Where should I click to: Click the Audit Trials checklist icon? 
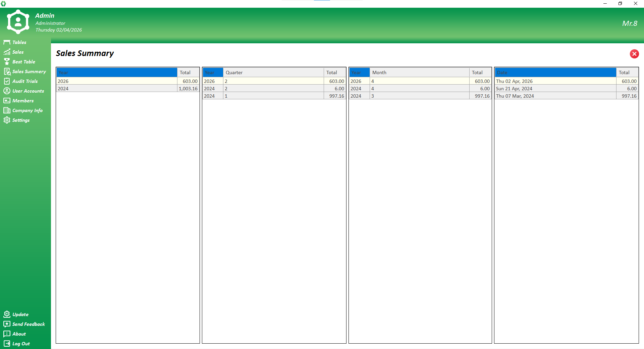coord(7,81)
